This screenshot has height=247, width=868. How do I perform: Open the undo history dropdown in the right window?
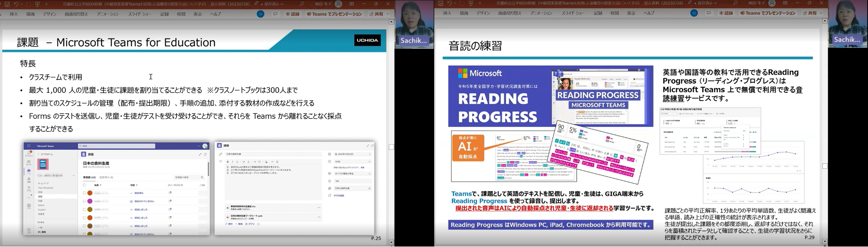(455, 3)
